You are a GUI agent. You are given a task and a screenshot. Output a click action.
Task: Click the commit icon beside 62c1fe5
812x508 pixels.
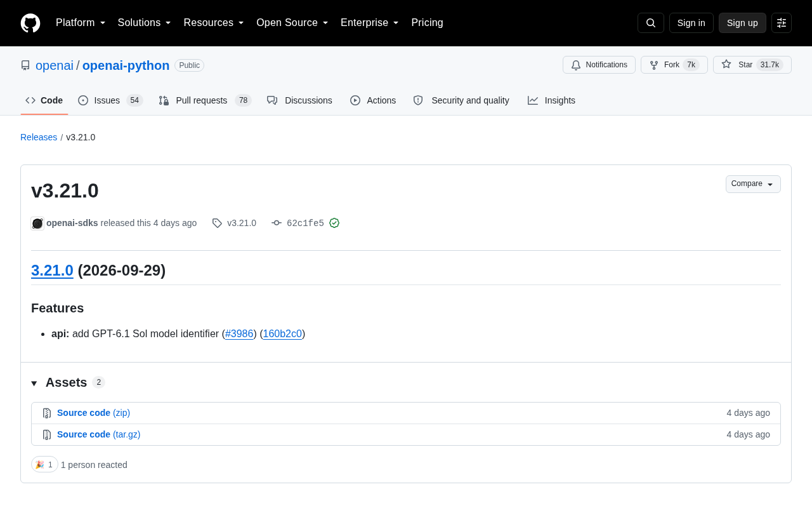pyautogui.click(x=277, y=223)
